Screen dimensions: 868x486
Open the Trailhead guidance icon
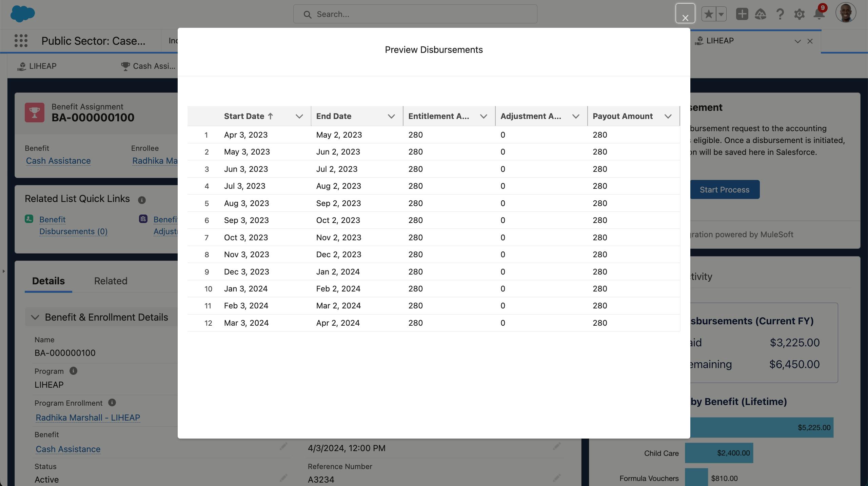coord(761,14)
